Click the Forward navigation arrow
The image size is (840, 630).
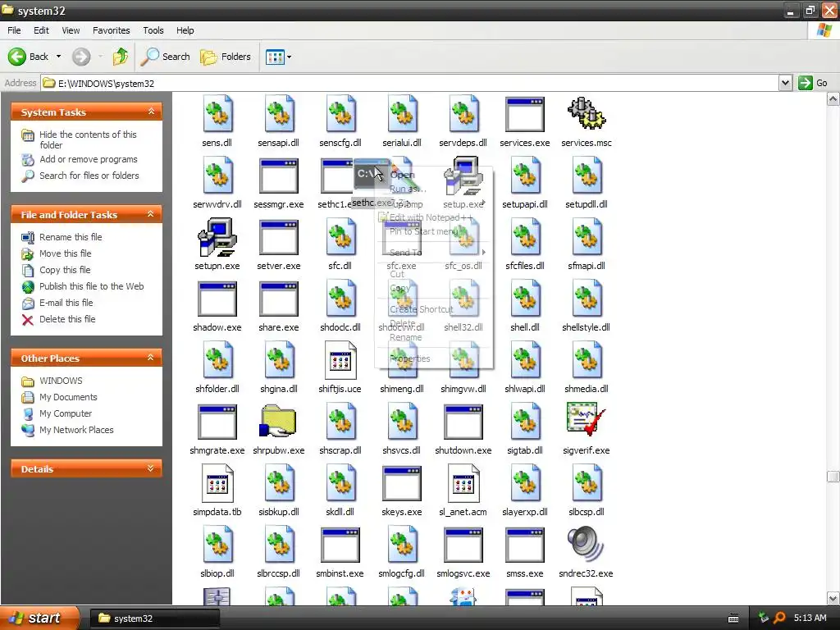click(x=81, y=57)
